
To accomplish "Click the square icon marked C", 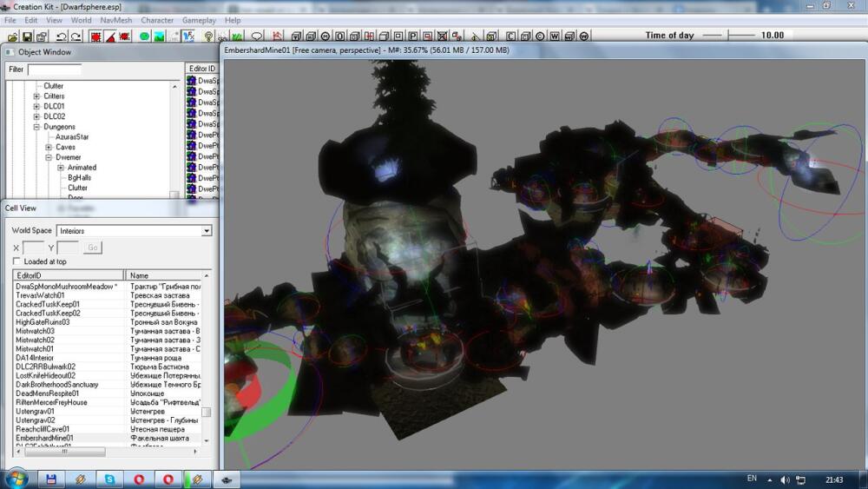I will click(511, 36).
